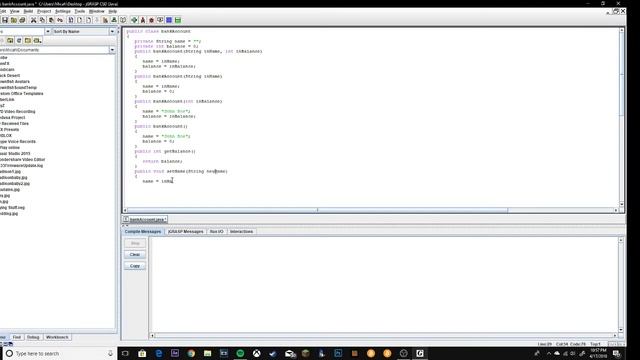
Task: Switch to the Find tab
Action: 16,337
